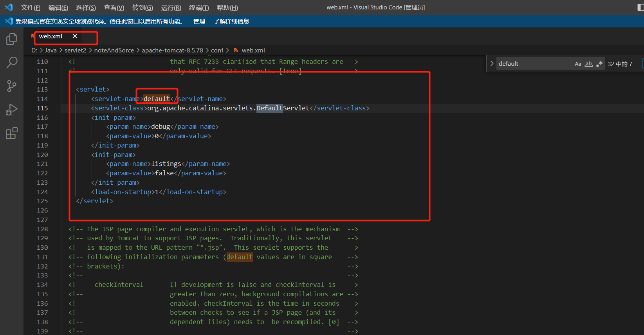Click the servlet2 breadcrumb segment
Image resolution: width=644 pixels, height=335 pixels.
click(75, 50)
